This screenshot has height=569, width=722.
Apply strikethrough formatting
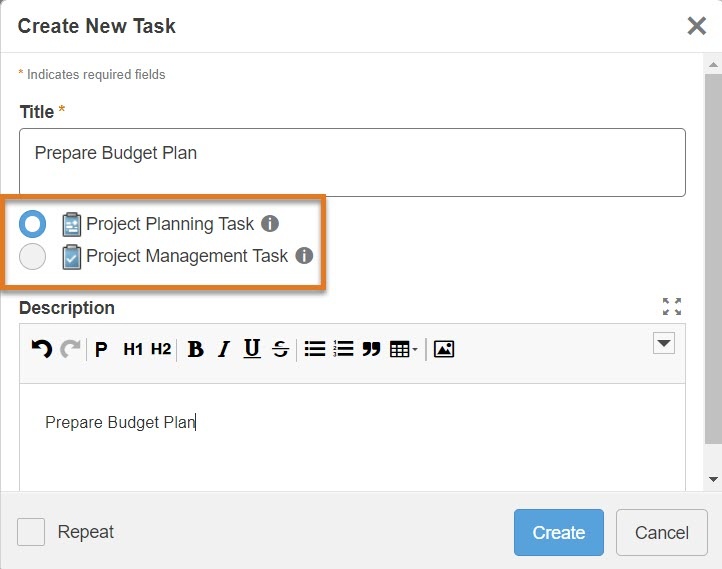coord(280,349)
